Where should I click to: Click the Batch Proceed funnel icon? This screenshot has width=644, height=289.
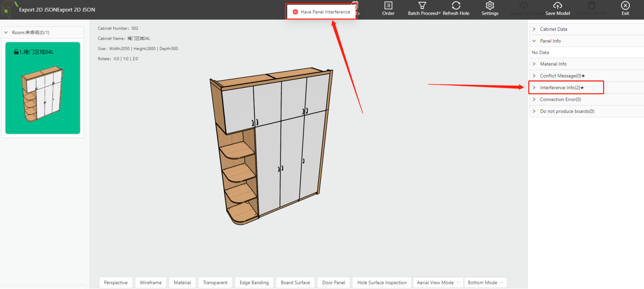(x=422, y=6)
